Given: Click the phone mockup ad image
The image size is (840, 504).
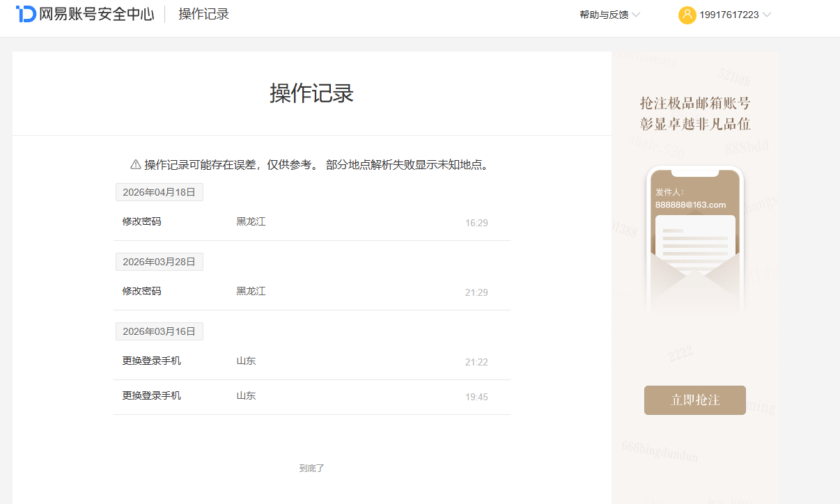Looking at the screenshot, I should (694, 239).
